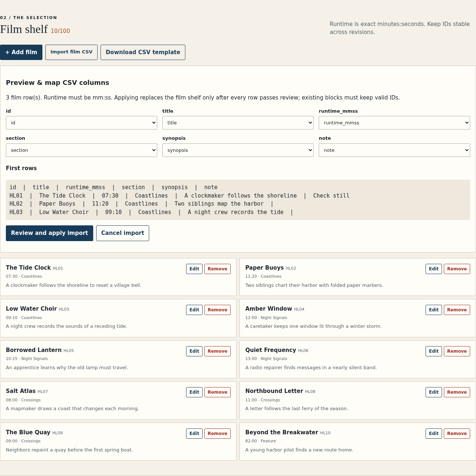Click the Amber Window title

pyautogui.click(x=269, y=309)
